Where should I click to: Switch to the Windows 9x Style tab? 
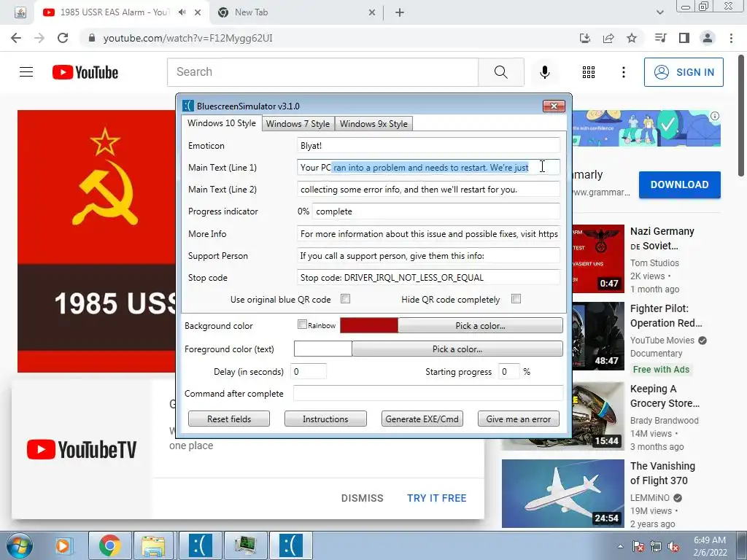tap(373, 124)
